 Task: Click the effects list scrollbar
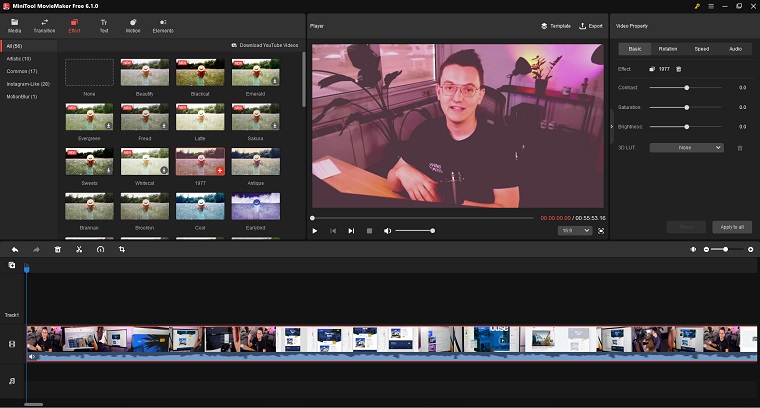[x=304, y=80]
